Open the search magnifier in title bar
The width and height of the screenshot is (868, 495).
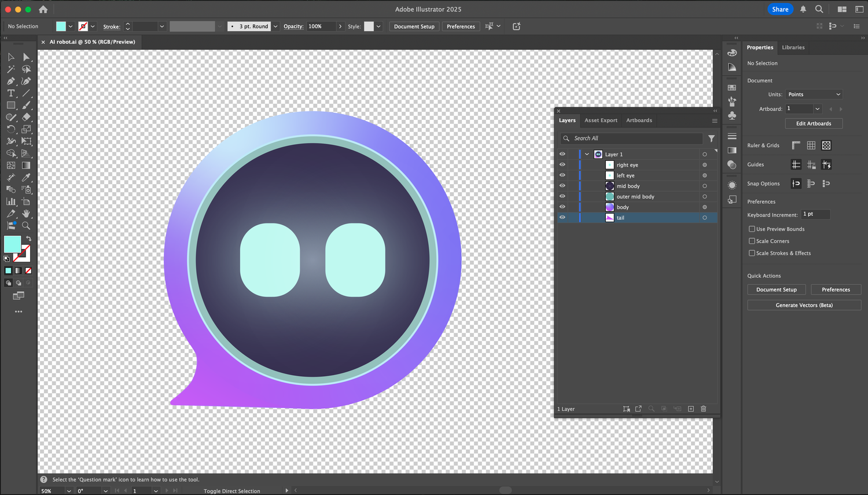click(x=819, y=9)
